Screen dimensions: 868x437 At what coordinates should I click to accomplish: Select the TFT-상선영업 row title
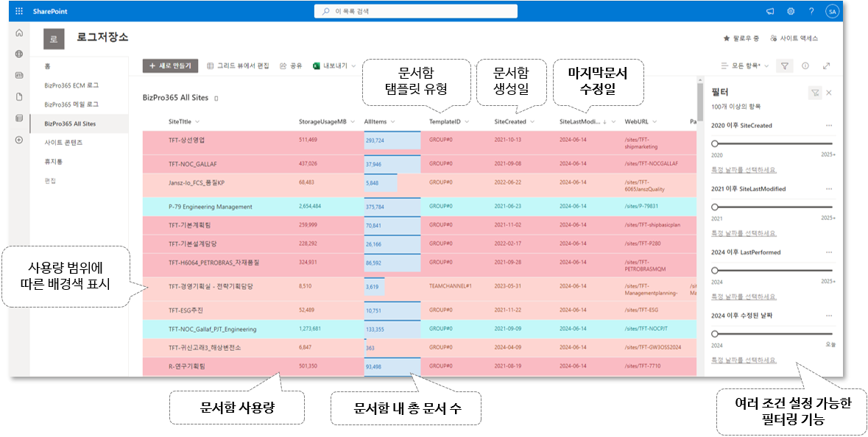point(186,140)
